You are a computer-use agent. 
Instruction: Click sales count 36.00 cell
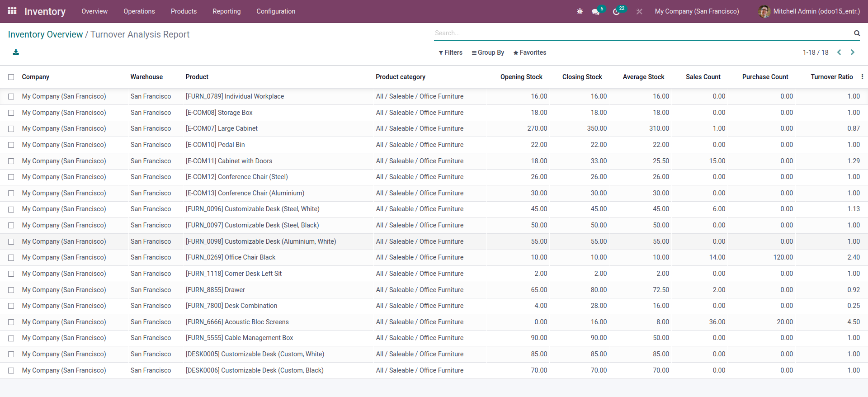pos(717,322)
